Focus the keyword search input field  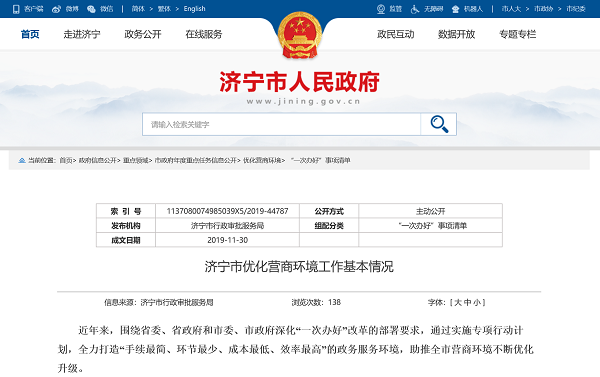pyautogui.click(x=281, y=124)
